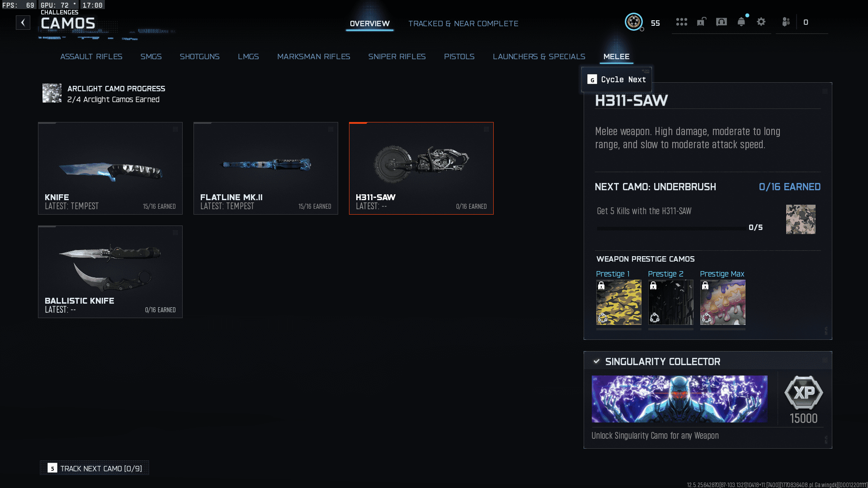Click the player rank emblem icon
868x488 pixels.
tap(634, 22)
